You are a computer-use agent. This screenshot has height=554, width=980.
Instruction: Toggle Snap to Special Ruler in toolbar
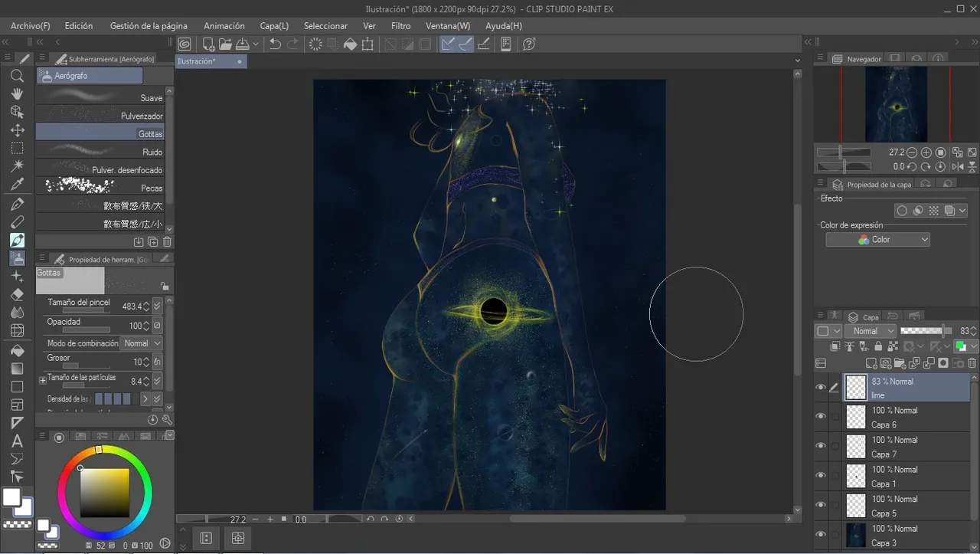[465, 44]
